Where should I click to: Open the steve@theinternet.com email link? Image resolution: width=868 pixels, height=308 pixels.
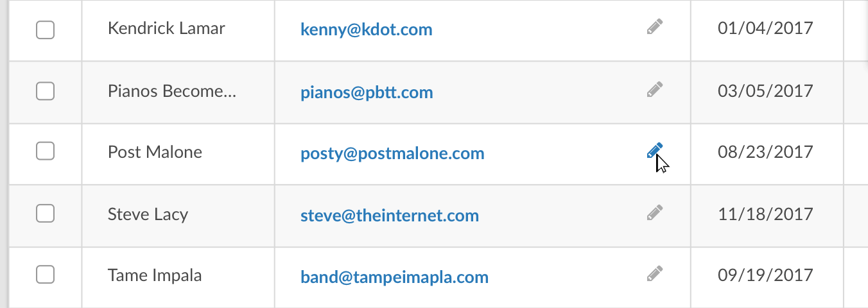(x=390, y=216)
